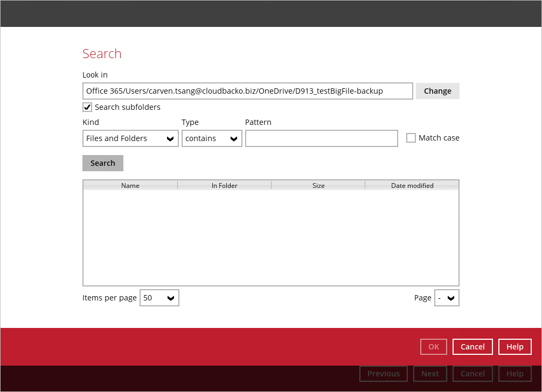This screenshot has width=542, height=392.
Task: Click the gray Search button
Action: pyautogui.click(x=103, y=163)
